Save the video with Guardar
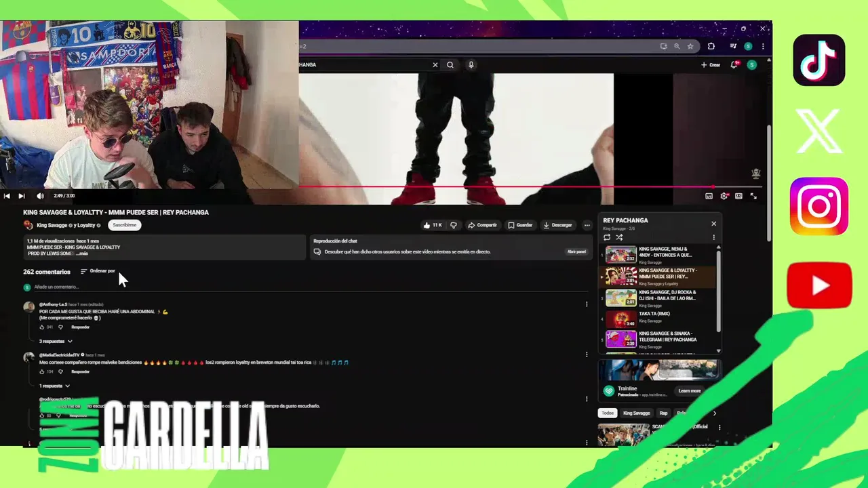This screenshot has width=868, height=488. pos(521,225)
